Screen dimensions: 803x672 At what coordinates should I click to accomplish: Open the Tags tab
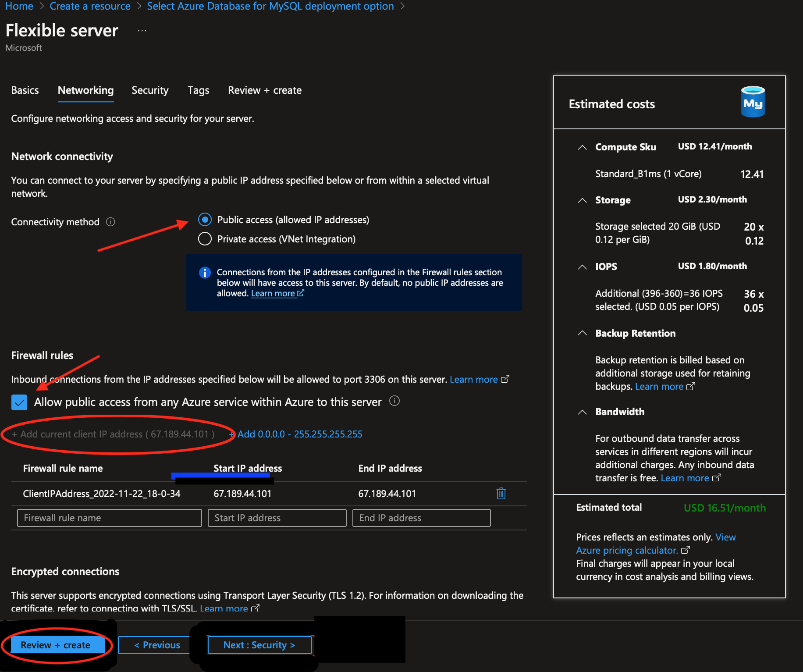tap(199, 90)
